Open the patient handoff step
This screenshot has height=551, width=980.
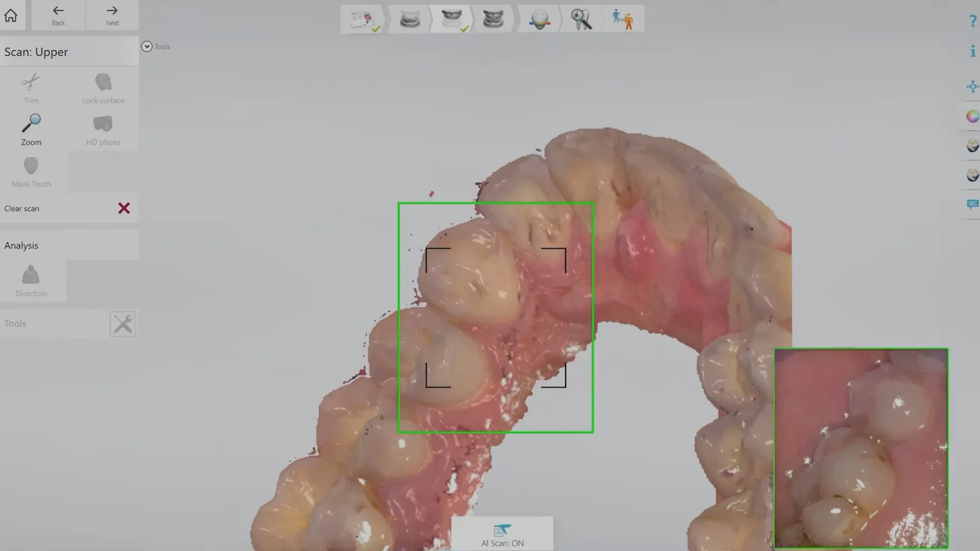(624, 18)
